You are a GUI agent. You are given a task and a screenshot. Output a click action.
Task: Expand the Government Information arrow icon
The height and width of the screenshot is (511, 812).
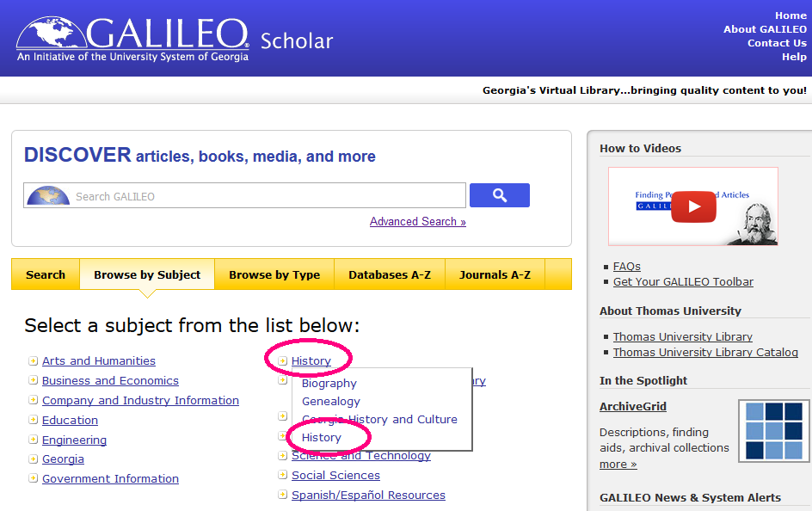point(34,478)
